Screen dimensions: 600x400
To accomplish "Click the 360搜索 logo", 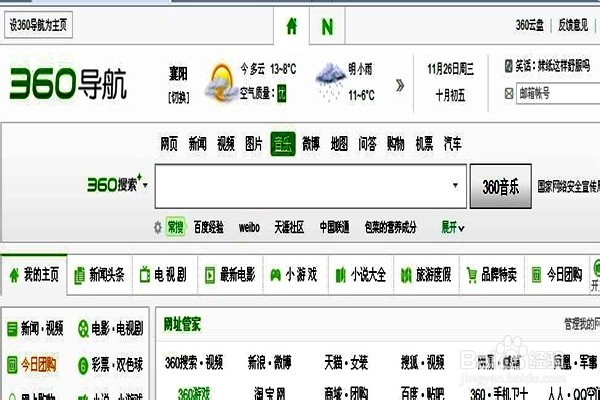I will (x=114, y=184).
